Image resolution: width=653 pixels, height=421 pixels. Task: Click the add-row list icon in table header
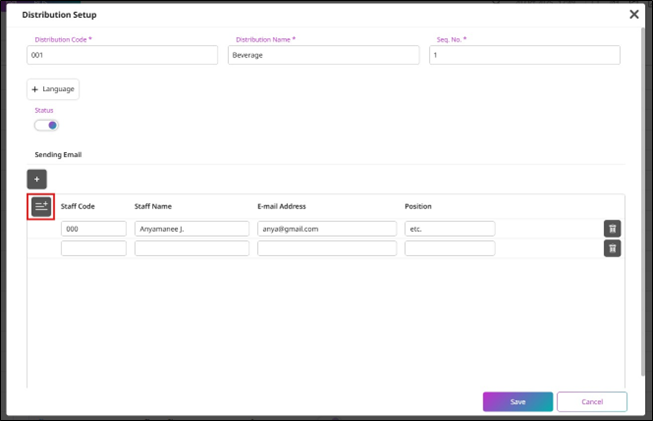click(41, 207)
